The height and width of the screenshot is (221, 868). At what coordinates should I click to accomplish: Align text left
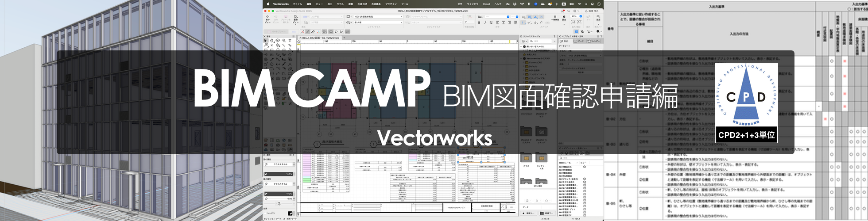[x=497, y=23]
